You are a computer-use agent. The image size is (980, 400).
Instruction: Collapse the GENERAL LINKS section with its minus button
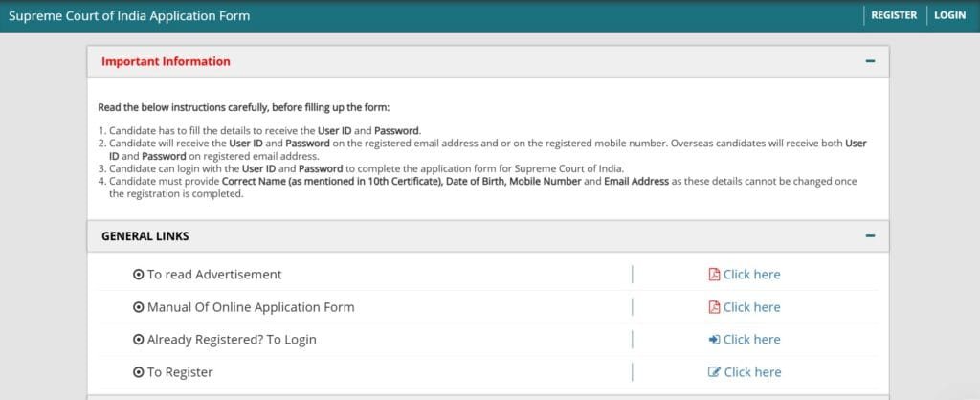(x=870, y=235)
